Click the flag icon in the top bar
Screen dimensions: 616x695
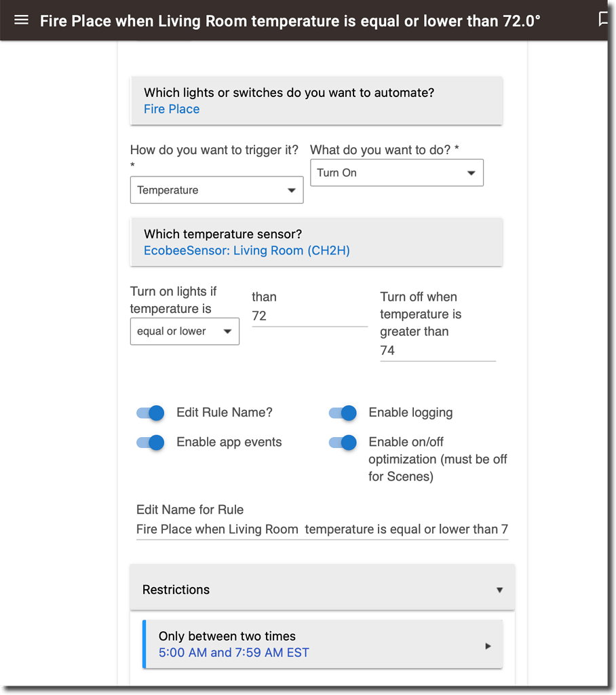pyautogui.click(x=604, y=20)
